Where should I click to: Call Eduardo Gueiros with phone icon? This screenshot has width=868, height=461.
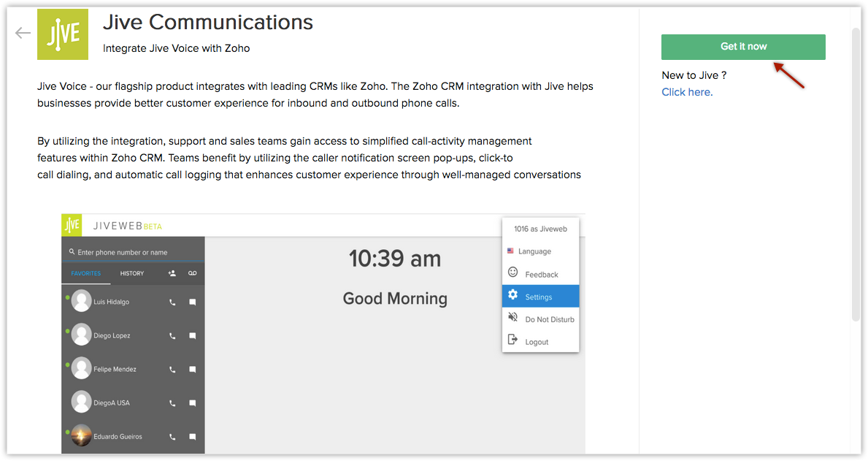click(172, 437)
